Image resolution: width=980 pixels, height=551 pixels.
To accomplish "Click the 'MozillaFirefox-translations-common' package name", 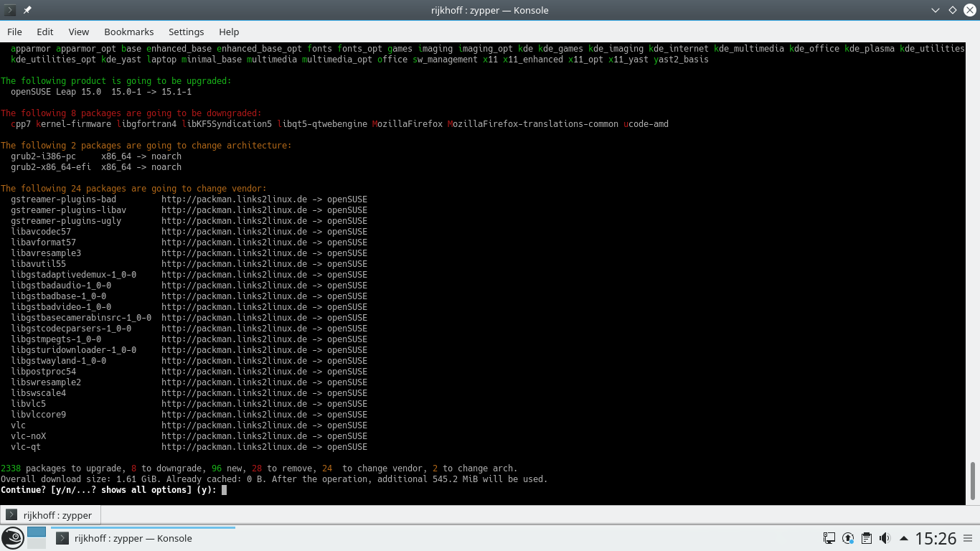I will [x=533, y=124].
